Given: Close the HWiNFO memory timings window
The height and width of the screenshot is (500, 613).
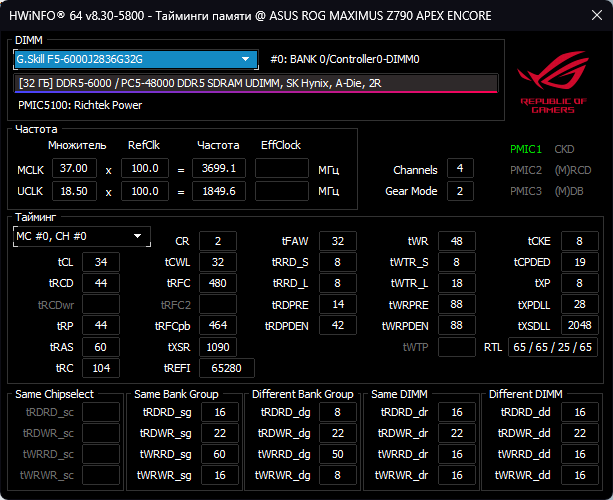Looking at the screenshot, I should point(597,15).
